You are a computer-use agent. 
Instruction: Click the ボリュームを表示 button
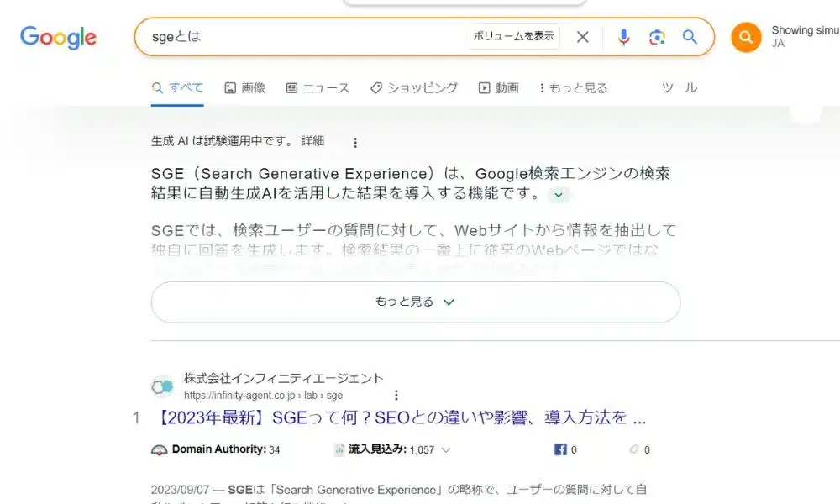pyautogui.click(x=513, y=36)
